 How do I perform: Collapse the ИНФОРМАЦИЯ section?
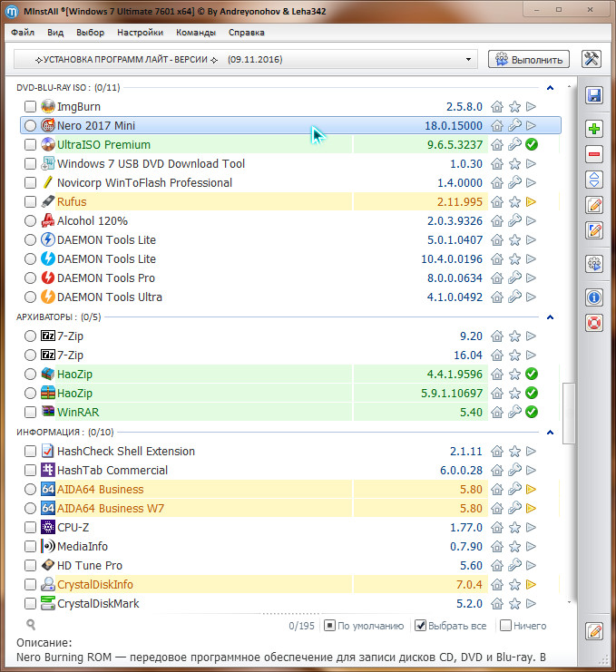(550, 432)
